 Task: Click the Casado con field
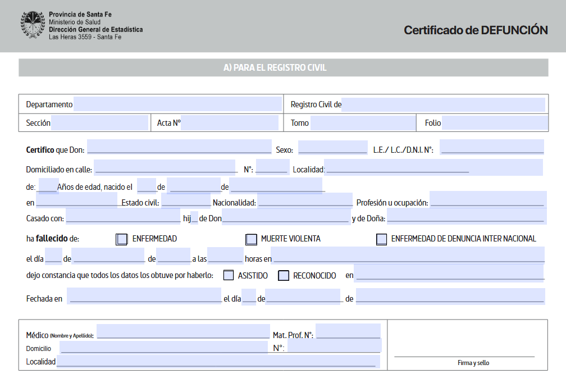(123, 216)
